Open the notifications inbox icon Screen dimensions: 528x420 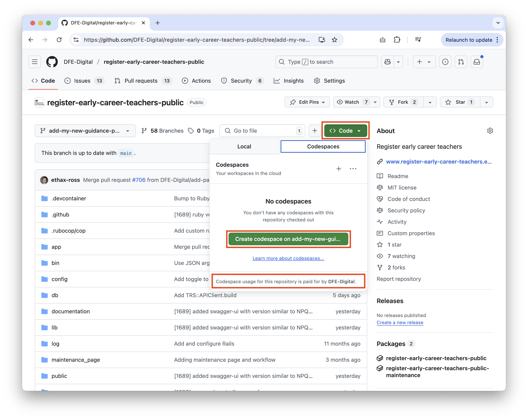pyautogui.click(x=477, y=62)
